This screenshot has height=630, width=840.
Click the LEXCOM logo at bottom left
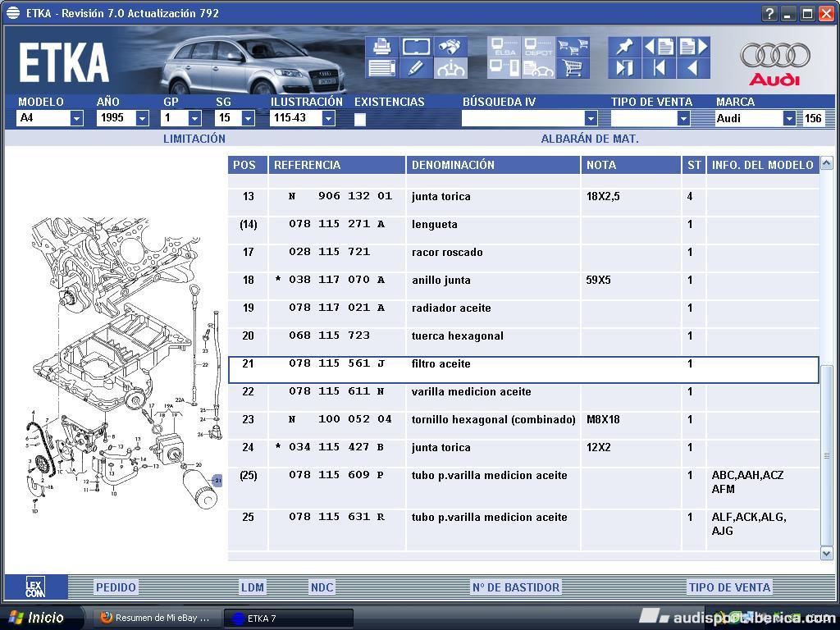pyautogui.click(x=35, y=587)
